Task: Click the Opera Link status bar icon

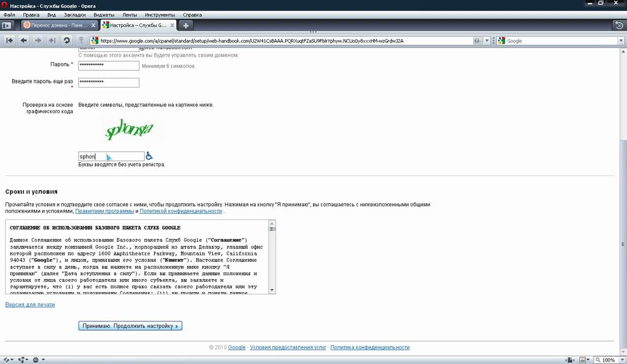Action: click(7, 360)
